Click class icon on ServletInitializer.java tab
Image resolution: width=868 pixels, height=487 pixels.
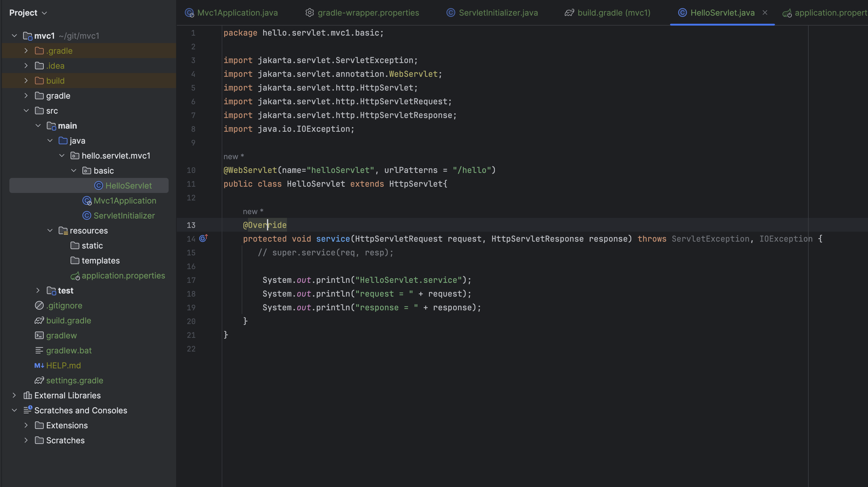click(451, 13)
